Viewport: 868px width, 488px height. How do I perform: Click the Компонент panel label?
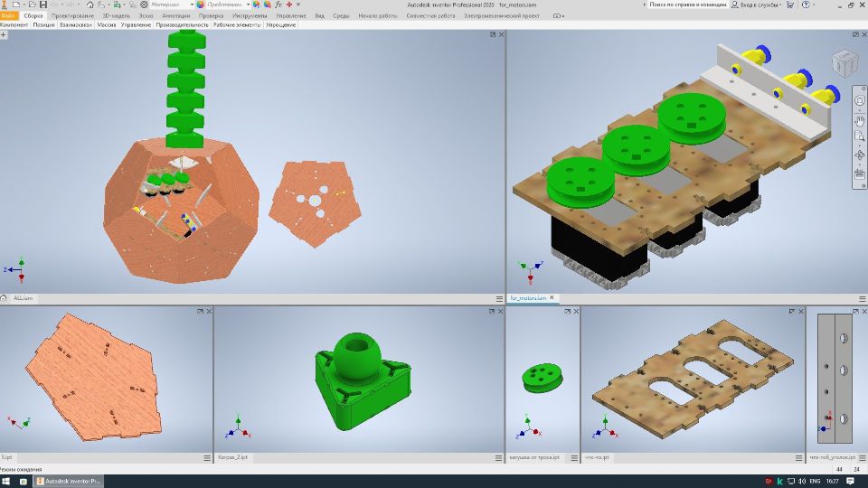point(14,25)
